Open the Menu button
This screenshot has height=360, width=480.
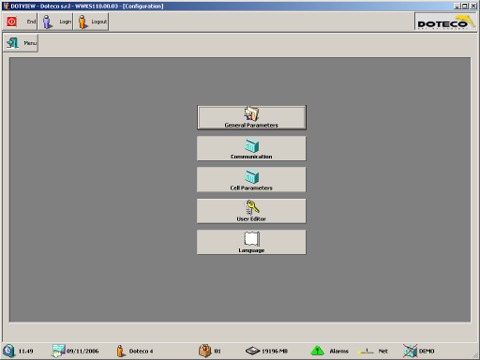point(21,43)
